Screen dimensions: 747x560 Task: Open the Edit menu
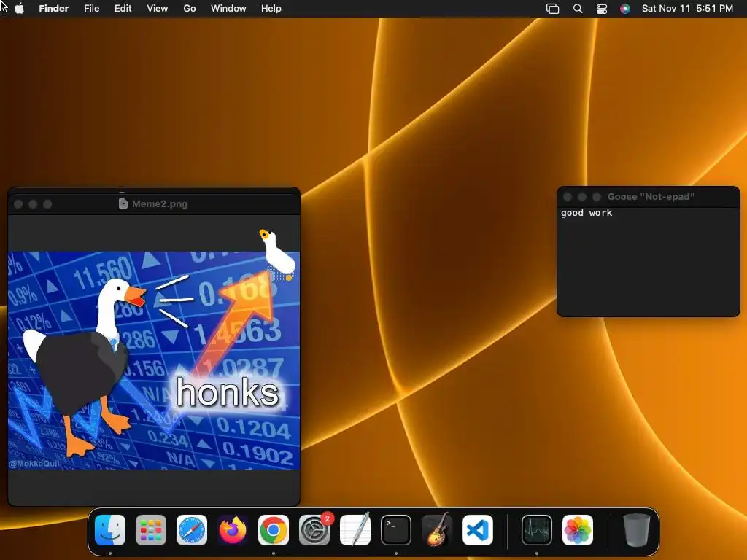(123, 9)
